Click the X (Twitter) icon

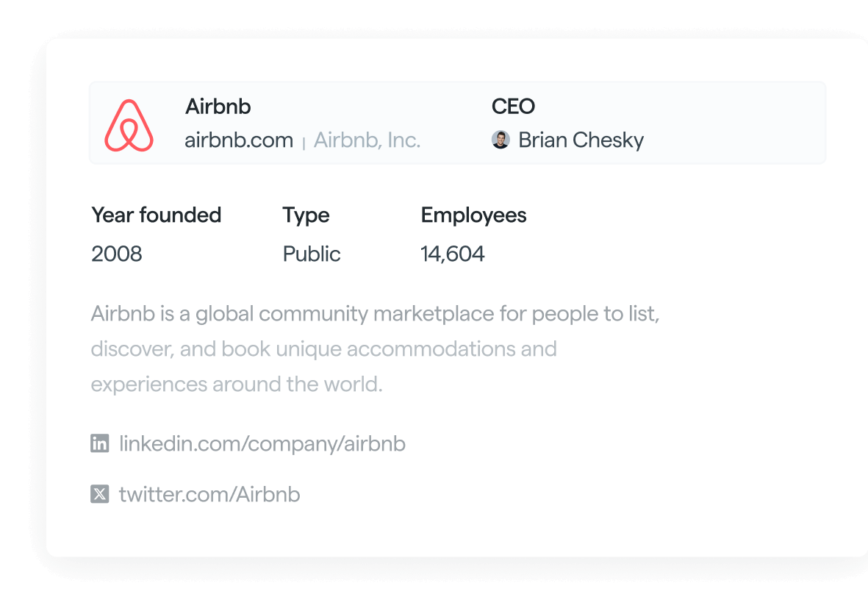[100, 494]
